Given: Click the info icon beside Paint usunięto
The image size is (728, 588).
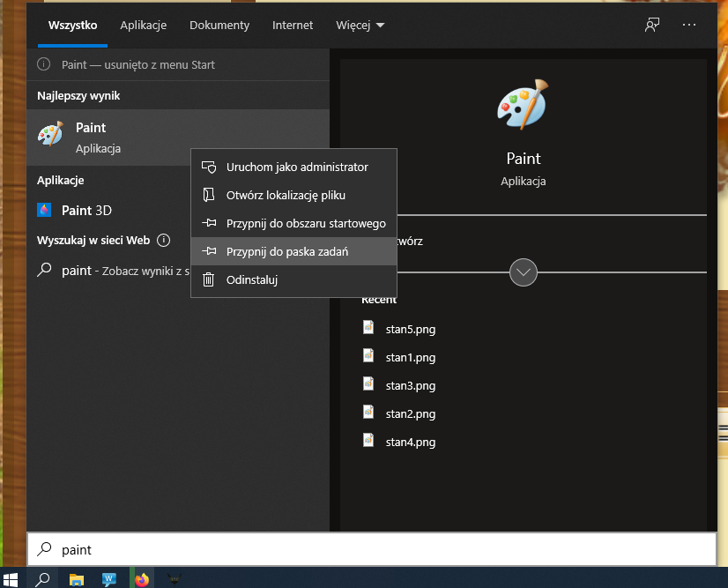Looking at the screenshot, I should [44, 64].
